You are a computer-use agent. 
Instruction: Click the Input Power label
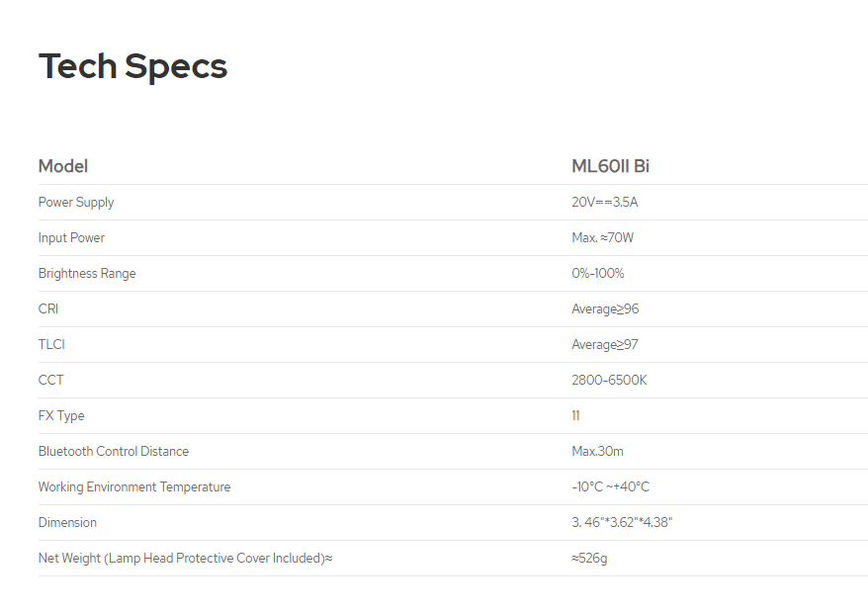(71, 238)
